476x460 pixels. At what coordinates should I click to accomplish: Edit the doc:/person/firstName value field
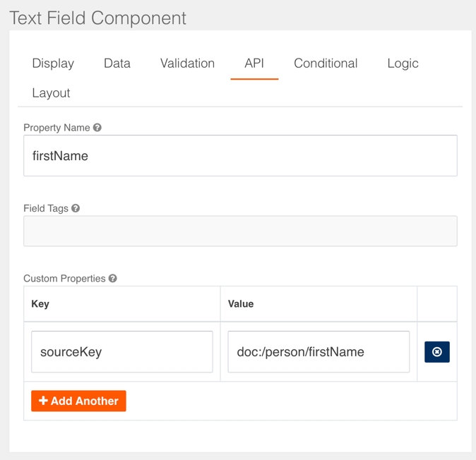pos(319,352)
